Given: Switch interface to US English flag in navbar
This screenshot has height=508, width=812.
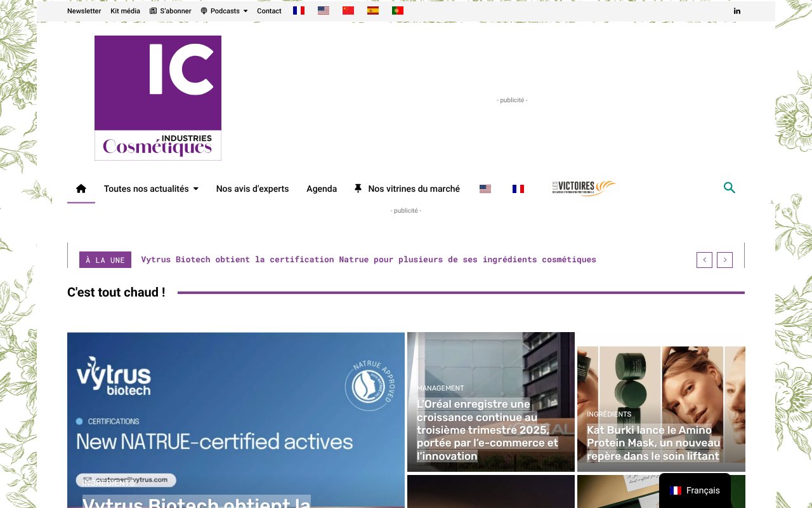Looking at the screenshot, I should pyautogui.click(x=485, y=188).
